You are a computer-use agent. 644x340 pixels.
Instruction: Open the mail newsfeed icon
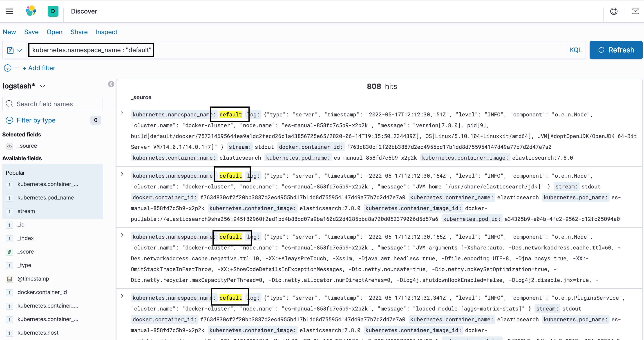635,11
